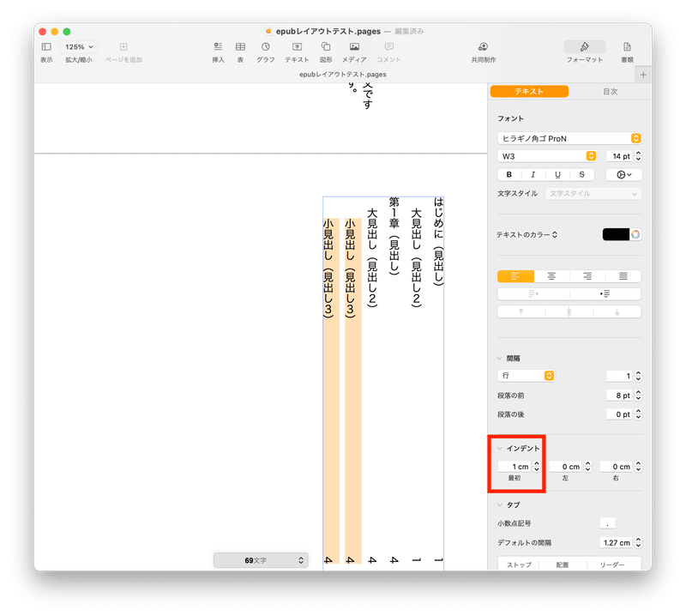This screenshot has height=616, width=686.
Task: Align text right
Action: [587, 276]
